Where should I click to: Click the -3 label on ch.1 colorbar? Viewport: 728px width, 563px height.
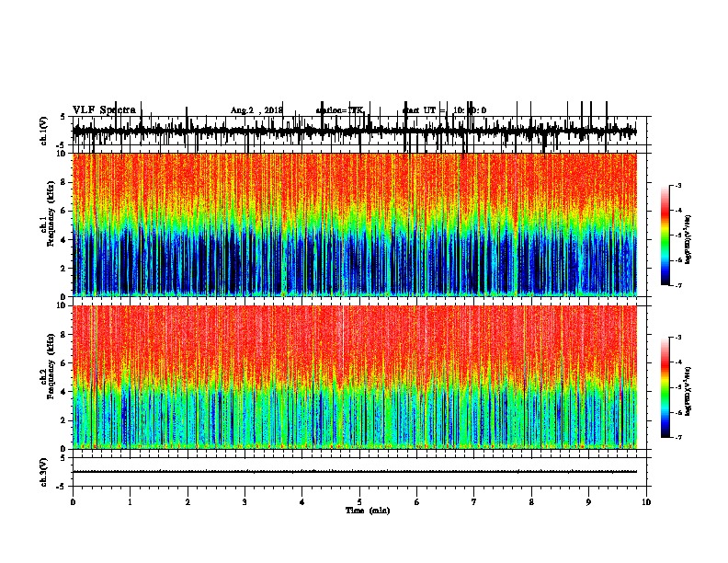point(678,185)
